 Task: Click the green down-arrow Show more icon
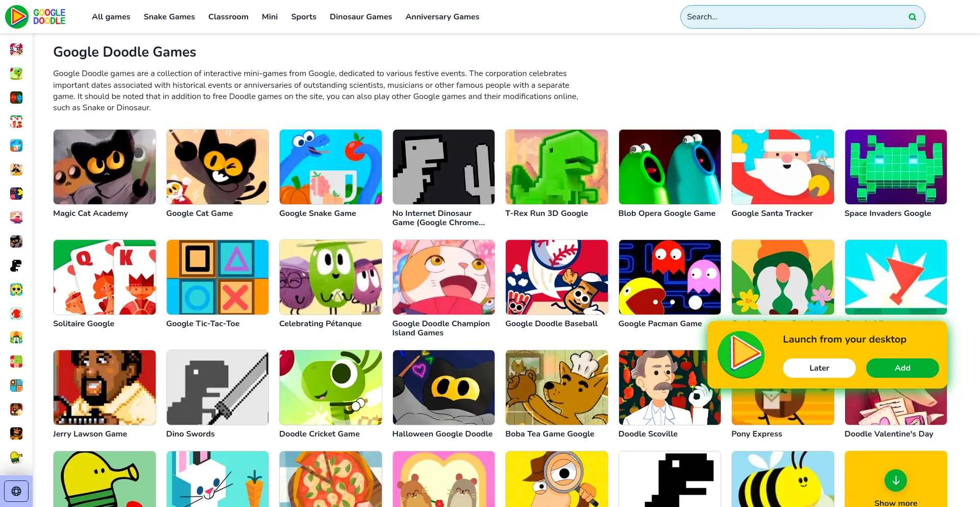coord(895,480)
